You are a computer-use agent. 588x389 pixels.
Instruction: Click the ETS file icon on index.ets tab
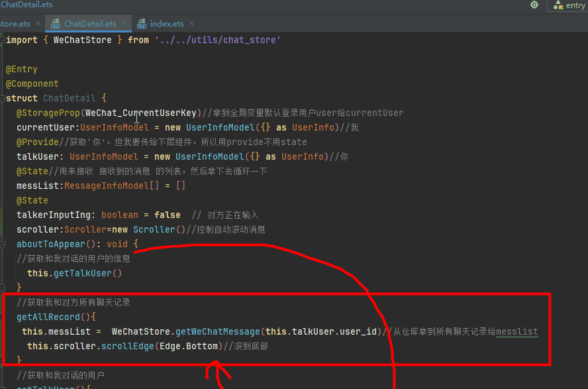click(142, 24)
